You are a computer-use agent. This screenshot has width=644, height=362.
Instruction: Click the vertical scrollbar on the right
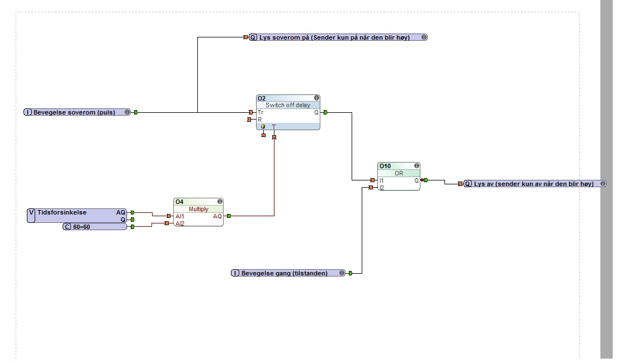(x=607, y=179)
